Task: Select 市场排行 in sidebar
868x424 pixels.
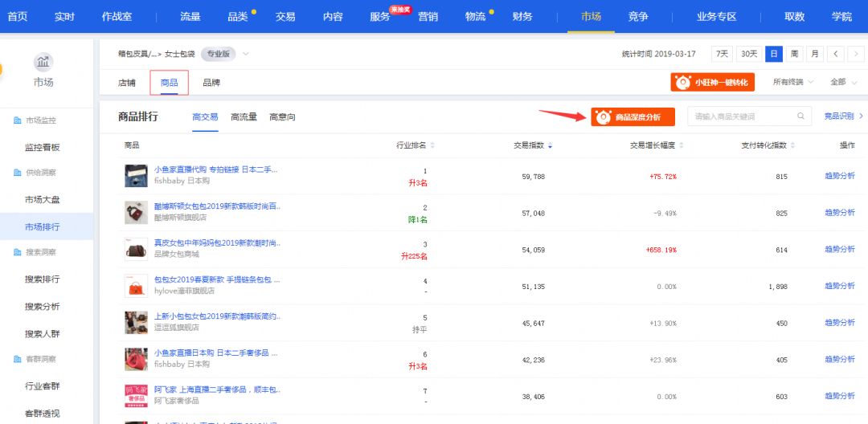Action: coord(42,226)
